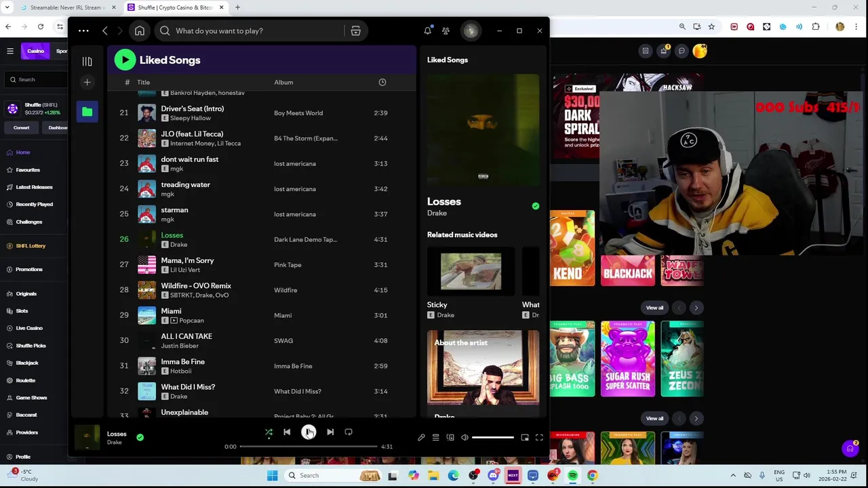Open the Chrome extensions puzzle icon
Image resolution: width=868 pixels, height=488 pixels.
point(816,26)
